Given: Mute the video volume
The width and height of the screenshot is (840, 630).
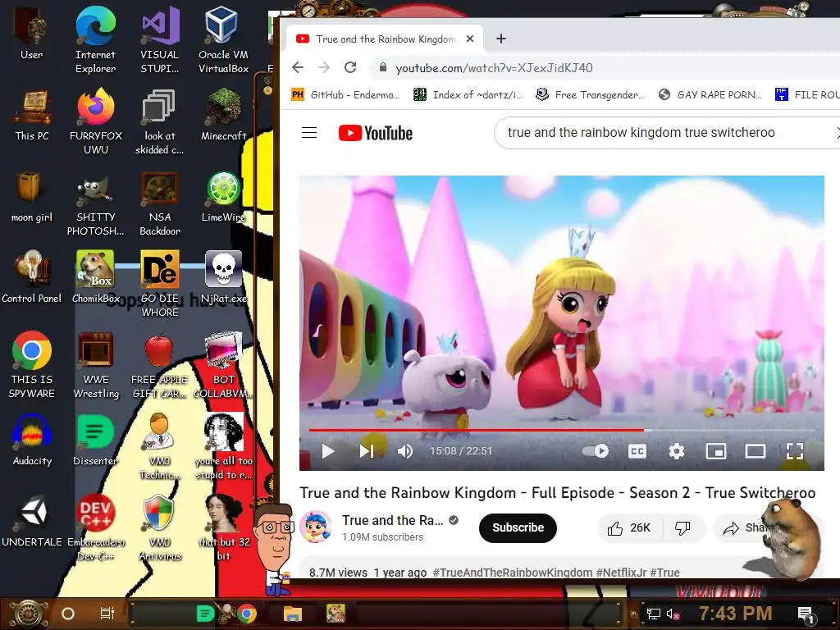Looking at the screenshot, I should [405, 451].
